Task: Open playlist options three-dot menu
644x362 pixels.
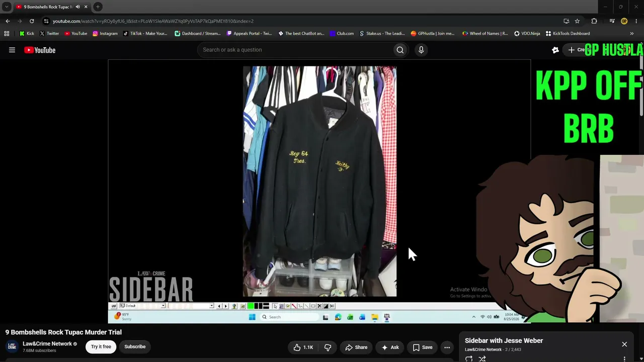Action: 624,359
